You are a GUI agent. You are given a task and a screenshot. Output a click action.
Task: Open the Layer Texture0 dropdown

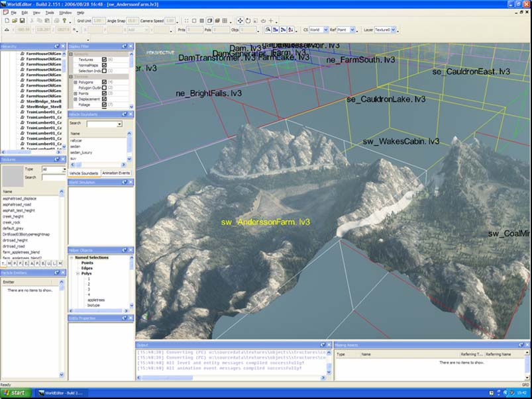(394, 30)
